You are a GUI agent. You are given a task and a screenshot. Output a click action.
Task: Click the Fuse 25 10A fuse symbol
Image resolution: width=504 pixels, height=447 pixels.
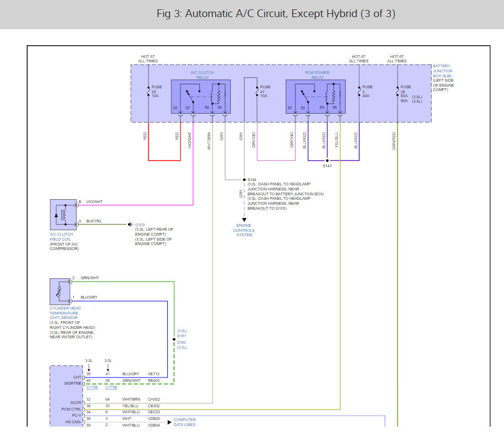148,92
